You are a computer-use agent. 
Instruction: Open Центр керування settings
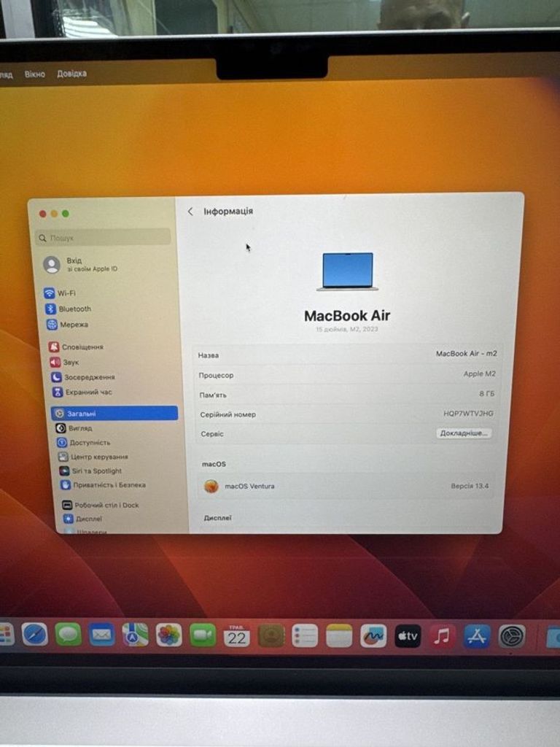click(93, 457)
